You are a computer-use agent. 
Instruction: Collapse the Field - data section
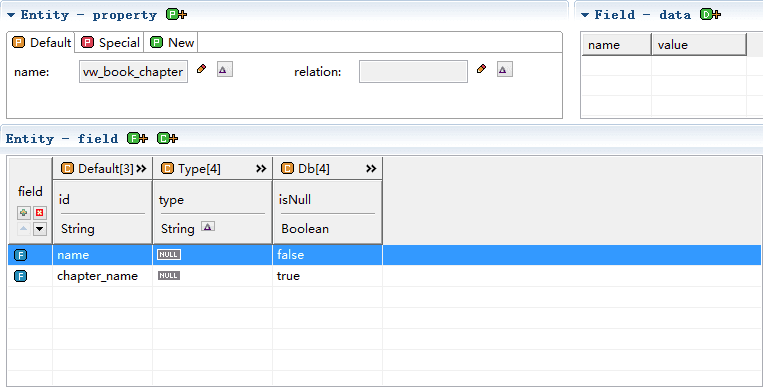(585, 15)
